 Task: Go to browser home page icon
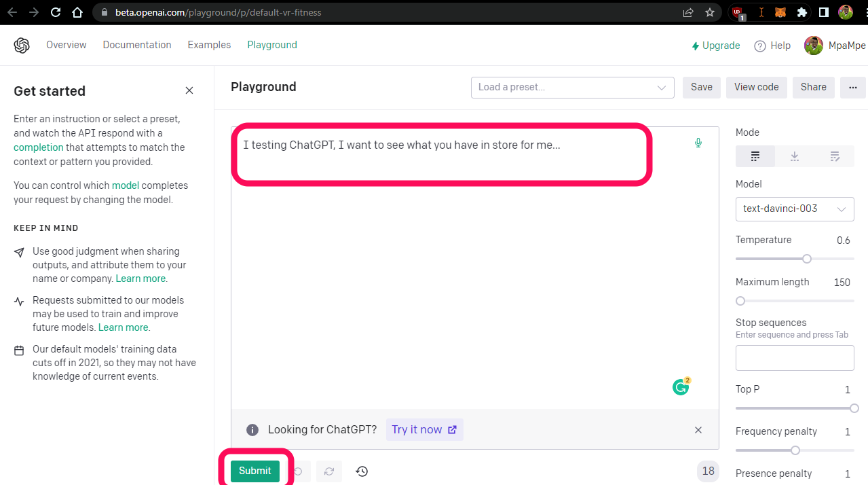[x=77, y=12]
